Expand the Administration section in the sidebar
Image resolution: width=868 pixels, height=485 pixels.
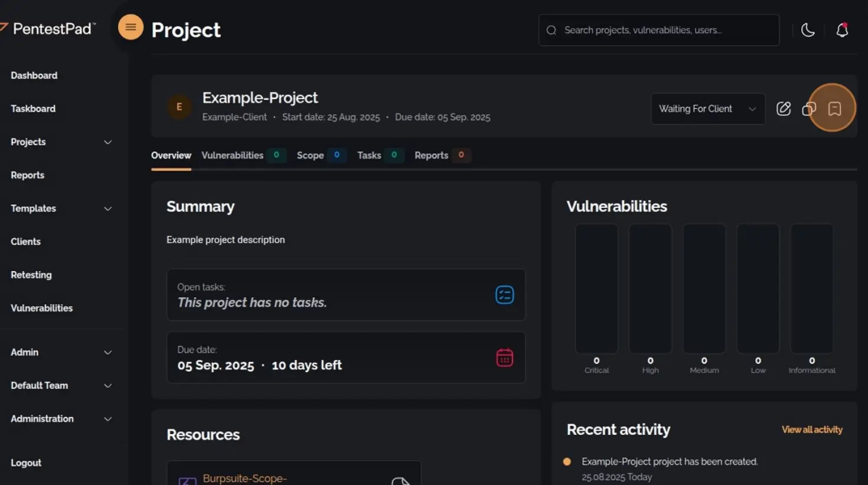pos(42,419)
